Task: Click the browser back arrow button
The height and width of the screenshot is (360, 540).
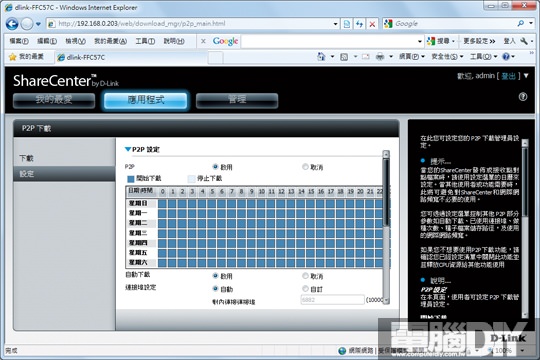Action: tap(12, 24)
